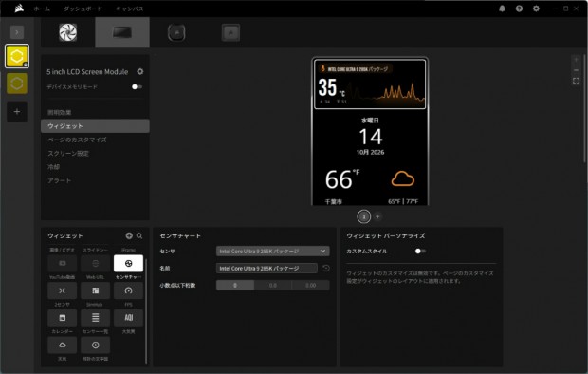Image resolution: width=588 pixels, height=374 pixels.
Task: Choose the clock text widget
Action: click(x=95, y=346)
